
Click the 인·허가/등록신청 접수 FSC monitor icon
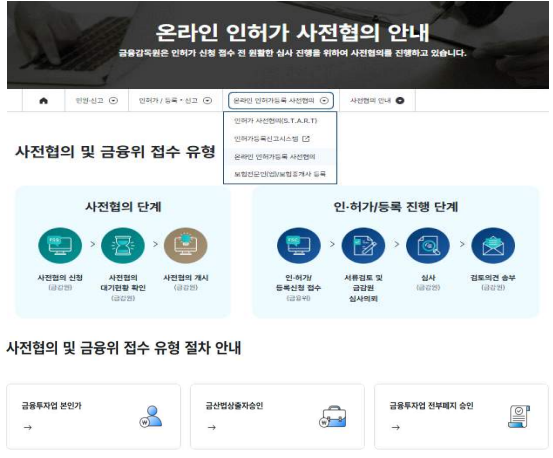click(x=299, y=245)
